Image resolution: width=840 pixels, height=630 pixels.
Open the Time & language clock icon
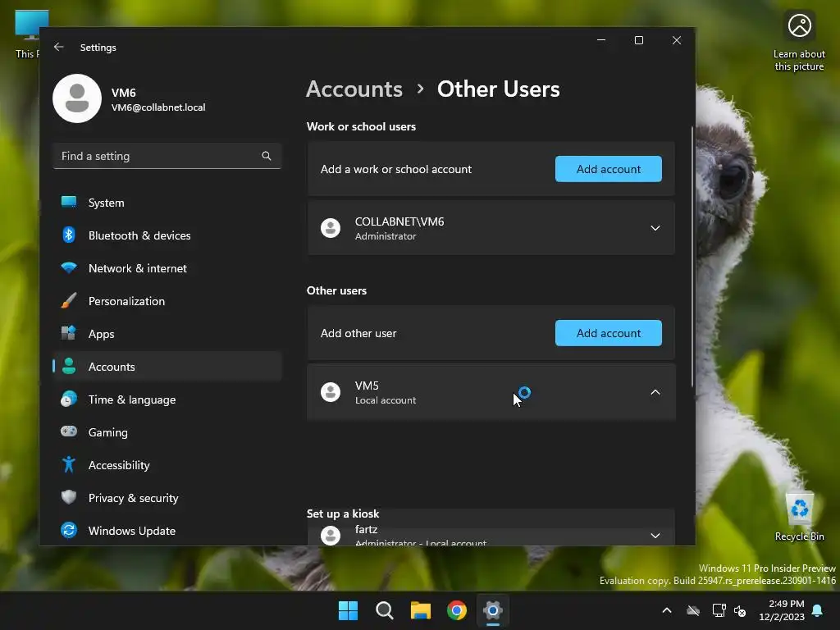[69, 399]
